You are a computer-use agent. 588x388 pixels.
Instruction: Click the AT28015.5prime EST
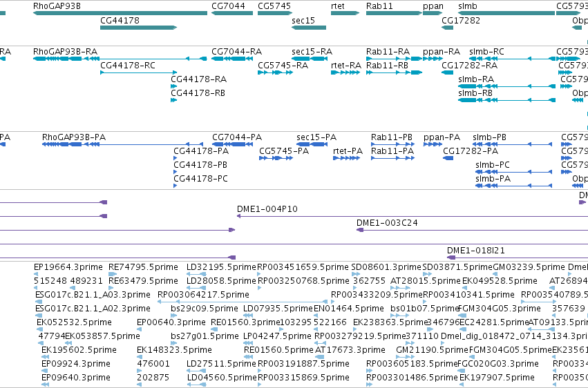click(x=400, y=288)
